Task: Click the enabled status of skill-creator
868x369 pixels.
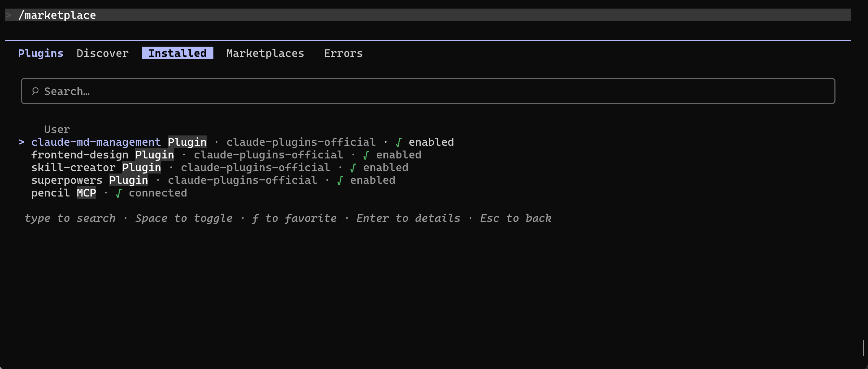Action: 386,168
